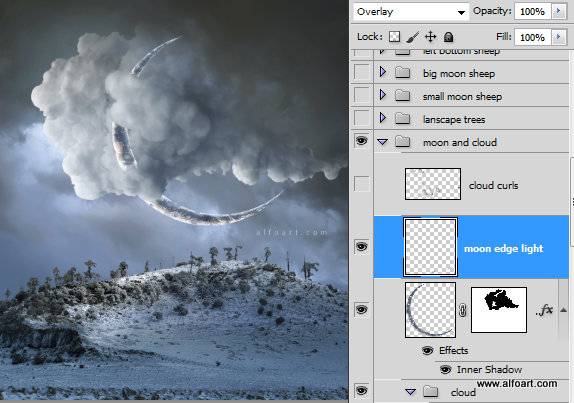Collapse the moon and cloud group
Image resolution: width=574 pixels, height=403 pixels.
pyautogui.click(x=383, y=142)
